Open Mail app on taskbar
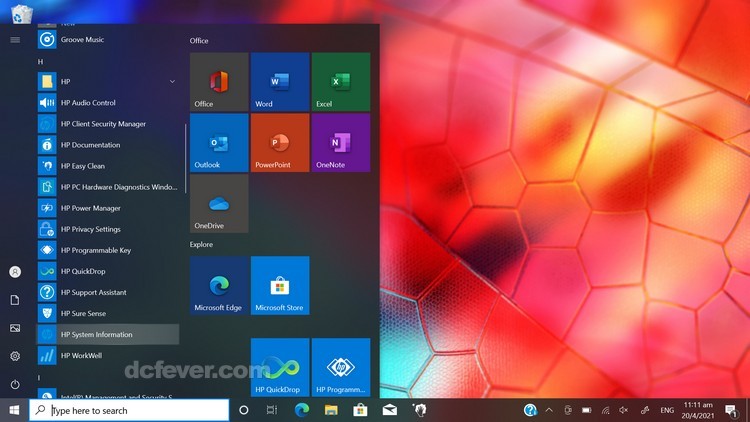Screen dimensions: 750x422 point(390,410)
